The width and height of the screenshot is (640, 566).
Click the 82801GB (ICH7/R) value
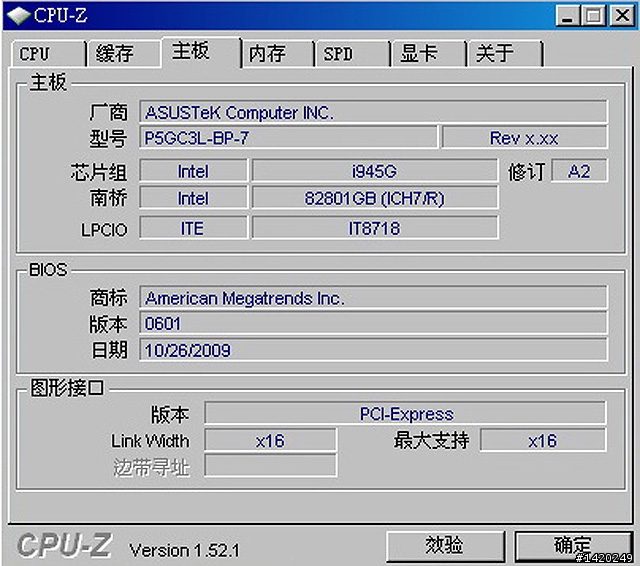[x=375, y=198]
